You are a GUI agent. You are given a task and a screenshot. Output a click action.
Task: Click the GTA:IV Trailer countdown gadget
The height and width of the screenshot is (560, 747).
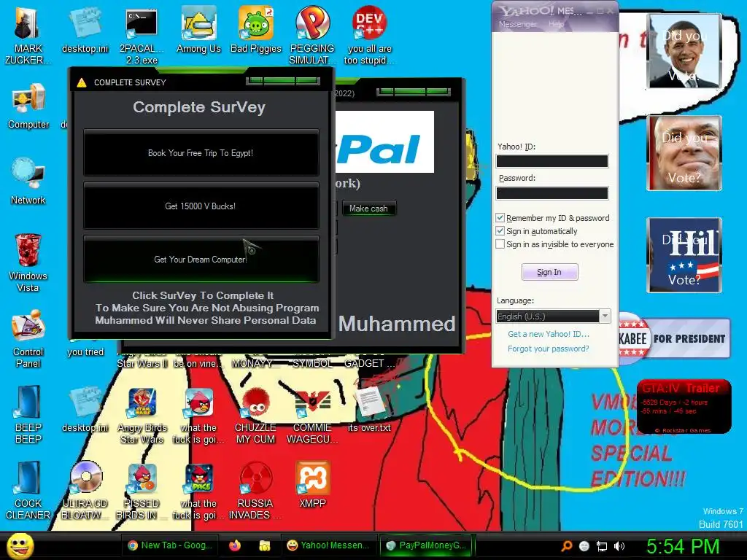point(684,407)
